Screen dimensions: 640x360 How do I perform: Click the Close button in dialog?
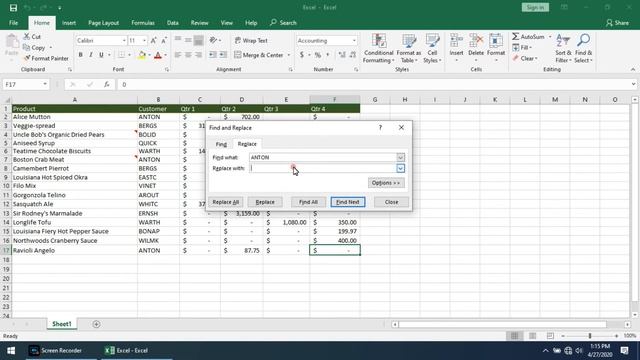pyautogui.click(x=391, y=202)
